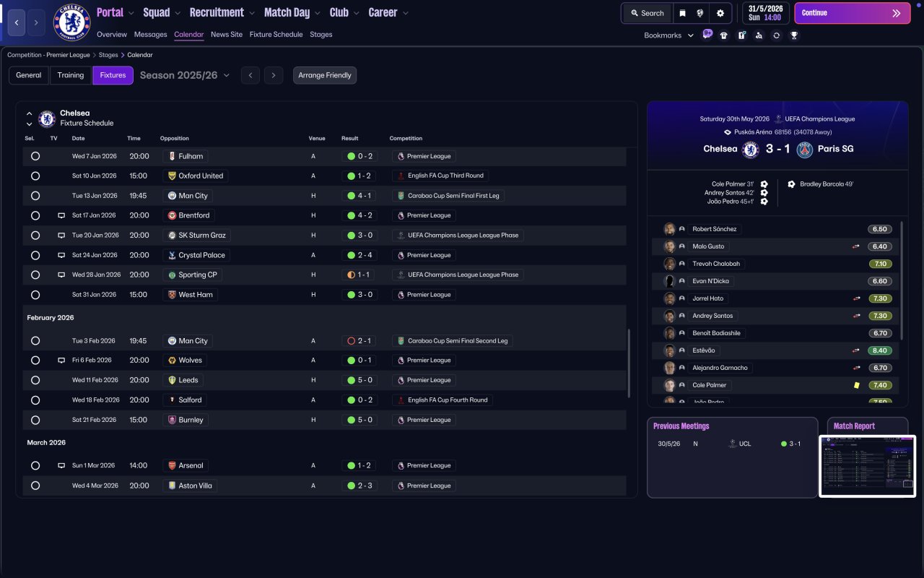The width and height of the screenshot is (924, 578).
Task: Click the TV icon on Arsenal fixture row
Action: [61, 466]
